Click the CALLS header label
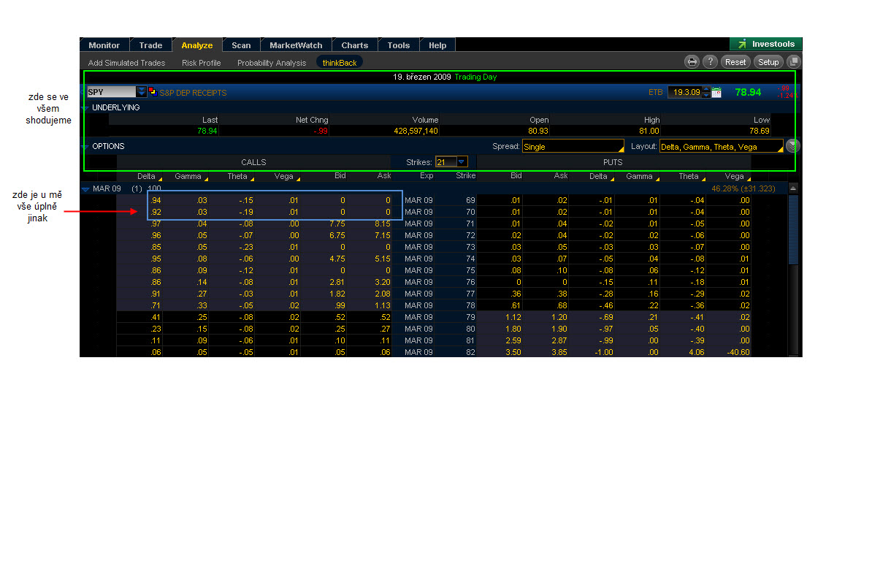 [x=253, y=162]
